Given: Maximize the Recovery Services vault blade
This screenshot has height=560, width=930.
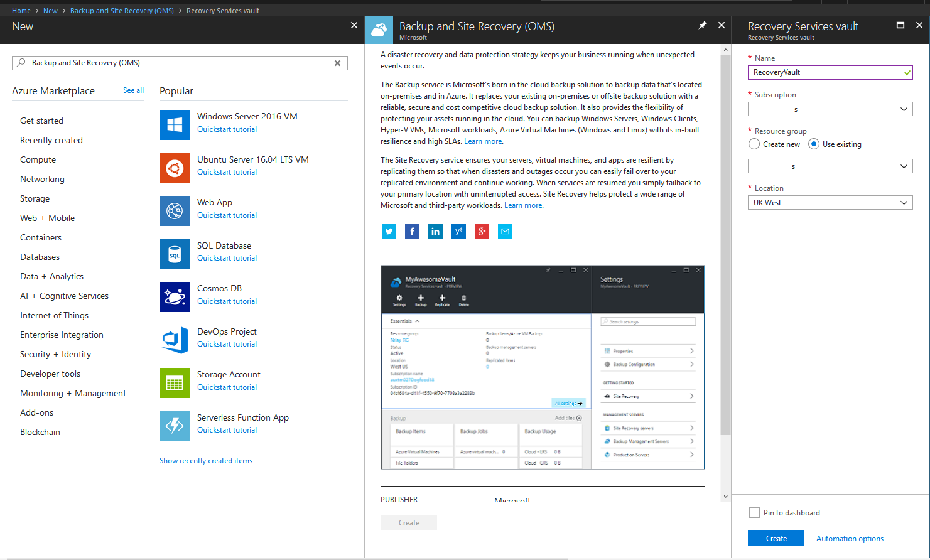Looking at the screenshot, I should (x=900, y=25).
